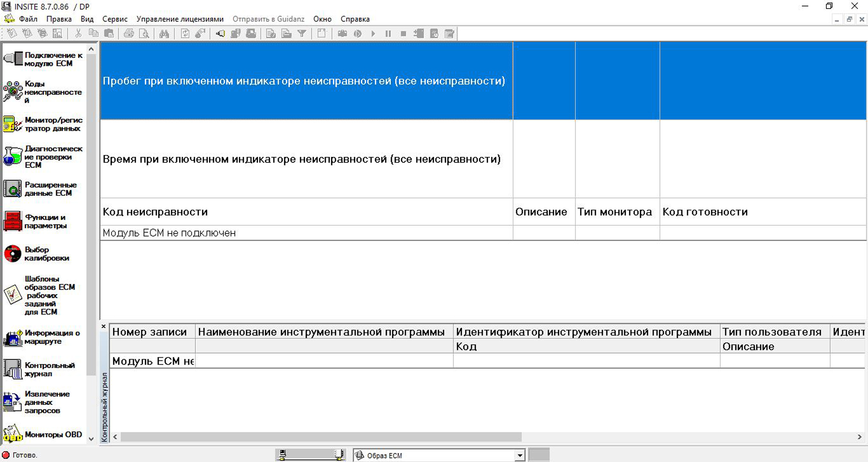Expand the Образ ECM connection dropdown
868x462 pixels.
(519, 456)
